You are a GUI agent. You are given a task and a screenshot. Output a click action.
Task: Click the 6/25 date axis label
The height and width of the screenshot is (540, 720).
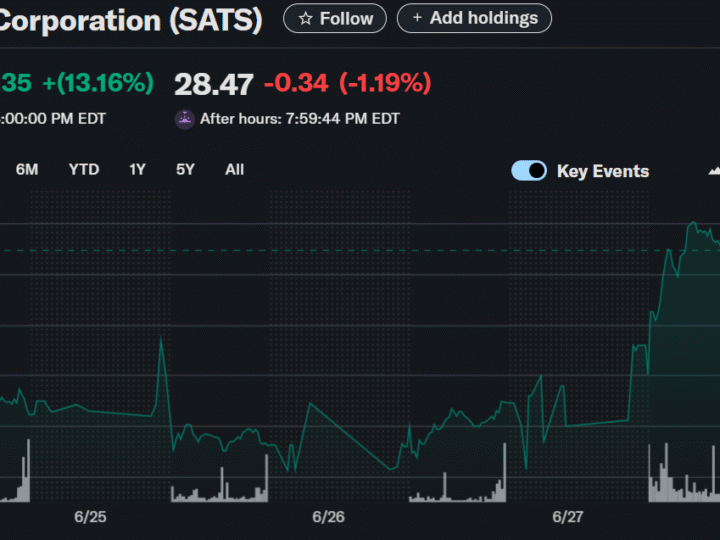point(90,517)
